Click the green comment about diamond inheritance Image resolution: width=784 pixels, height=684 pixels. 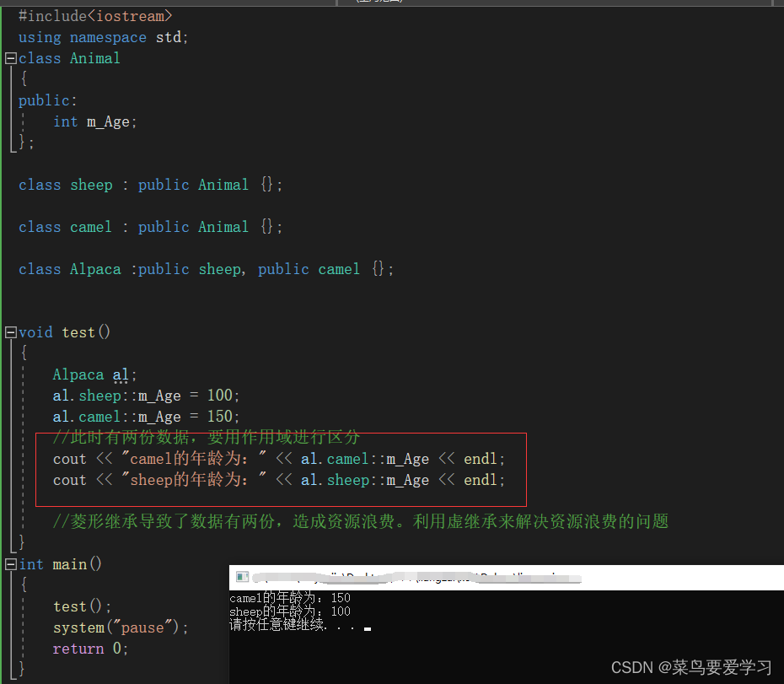(x=361, y=521)
